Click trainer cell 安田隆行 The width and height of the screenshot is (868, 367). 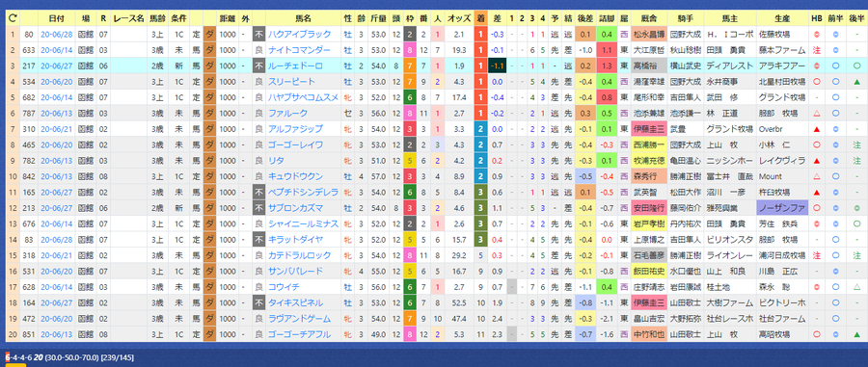[648, 208]
